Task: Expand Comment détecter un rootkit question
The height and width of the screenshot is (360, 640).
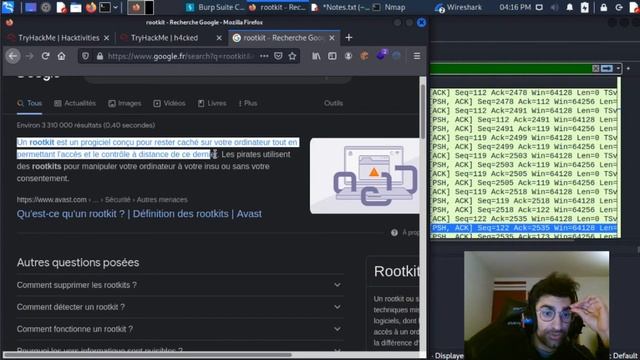Action: point(180,307)
